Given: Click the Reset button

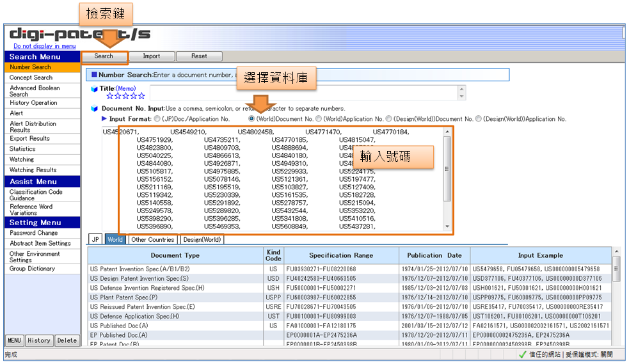Looking at the screenshot, I should pyautogui.click(x=199, y=56).
